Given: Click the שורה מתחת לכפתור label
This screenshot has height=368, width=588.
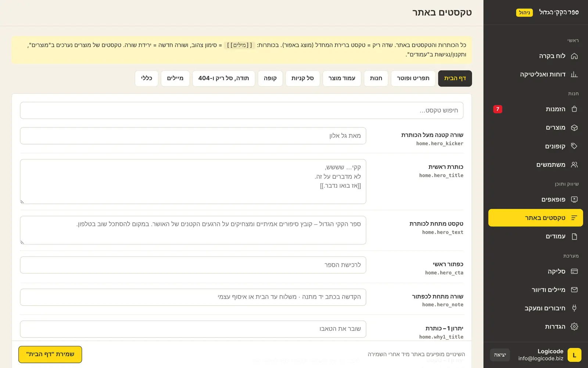Looking at the screenshot, I should point(437,296).
